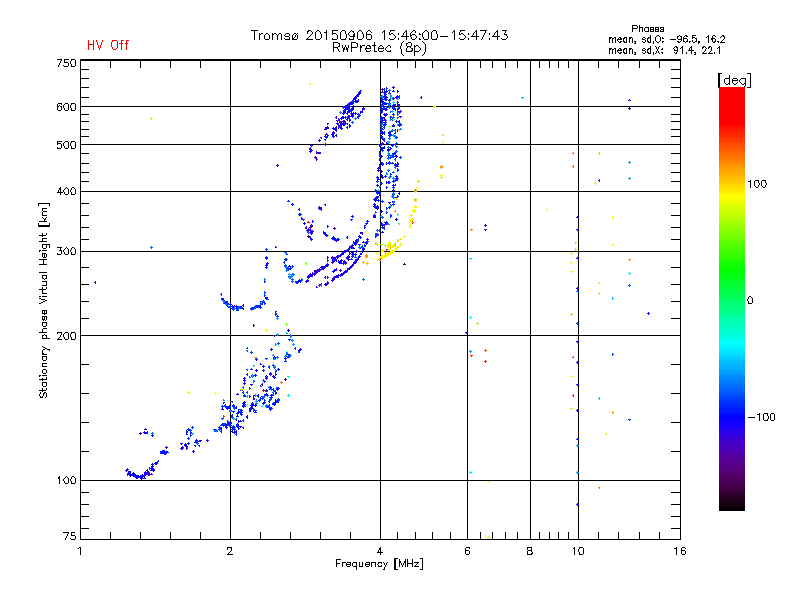Click the 'Frequency [MHz]' axis title
Image resolution: width=800 pixels, height=600 pixels.
tap(379, 564)
